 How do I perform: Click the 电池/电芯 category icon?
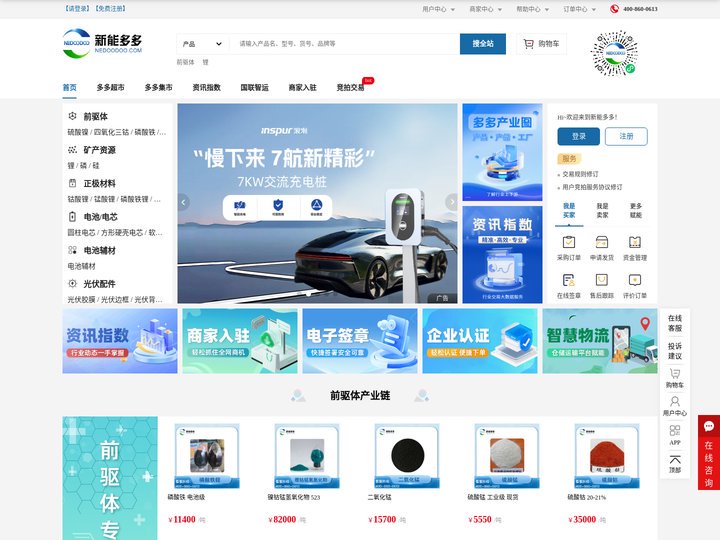73,217
